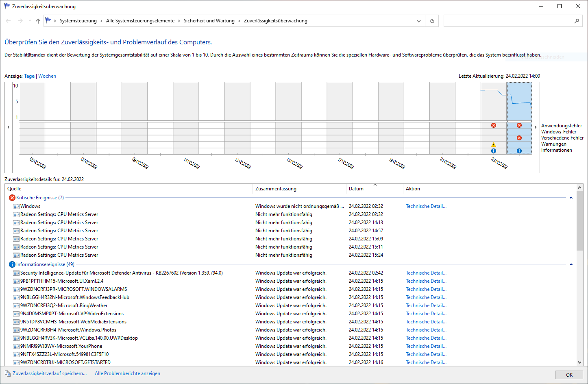Image resolution: width=588 pixels, height=384 pixels.
Task: Click the search magnifier icon
Action: pos(577,21)
